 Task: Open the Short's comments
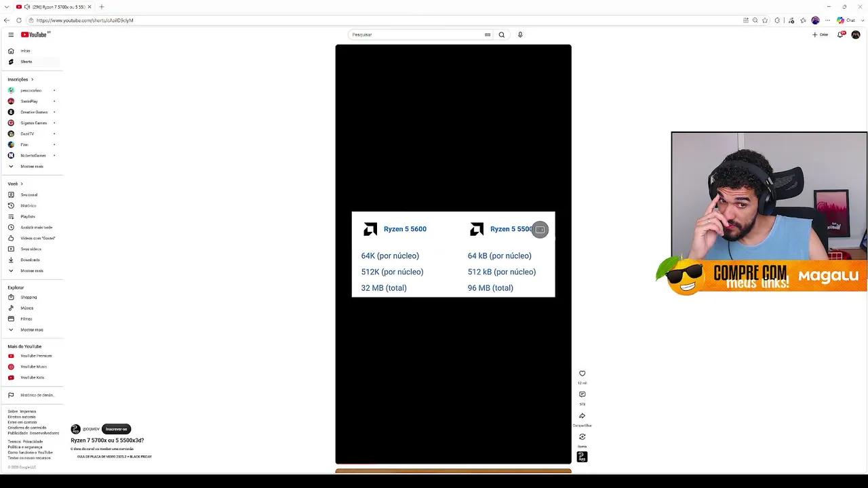click(x=582, y=394)
